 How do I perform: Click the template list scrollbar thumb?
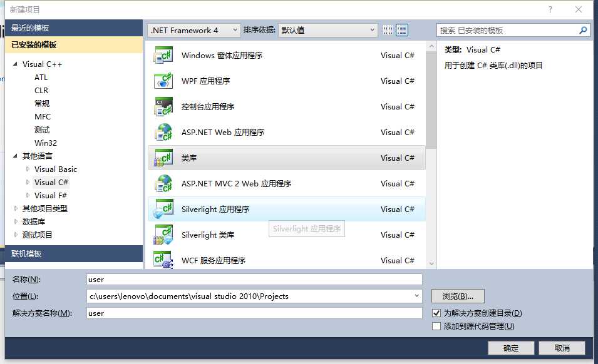(x=431, y=100)
